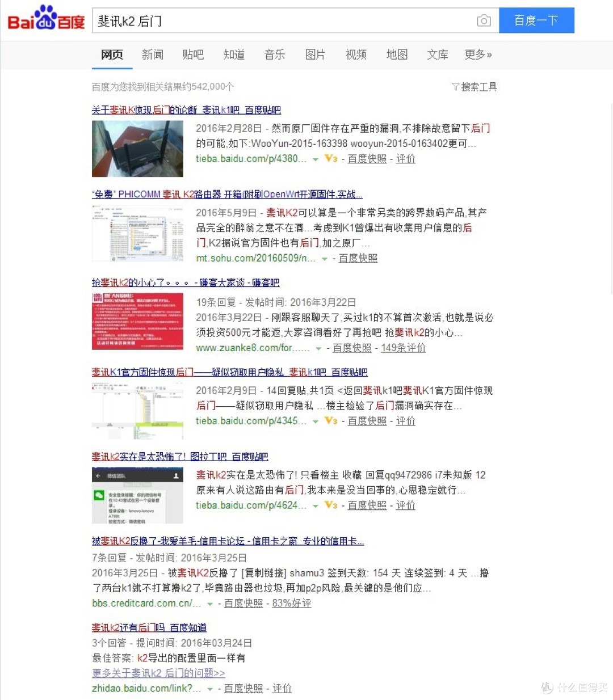Open the router photo thumbnail
613x700 pixels.
[137, 149]
